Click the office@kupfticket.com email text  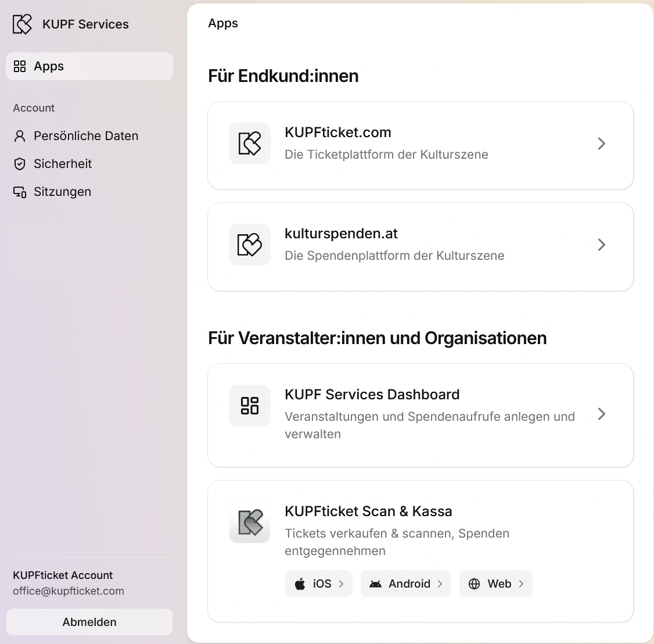coord(69,591)
